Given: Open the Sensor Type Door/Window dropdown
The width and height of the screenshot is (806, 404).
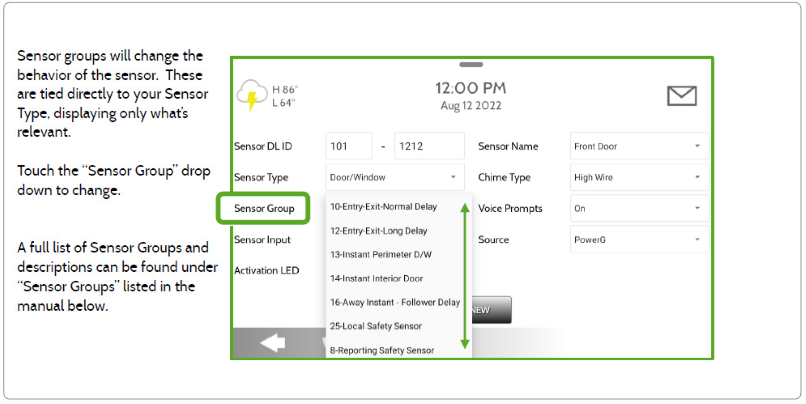Looking at the screenshot, I should [x=395, y=177].
